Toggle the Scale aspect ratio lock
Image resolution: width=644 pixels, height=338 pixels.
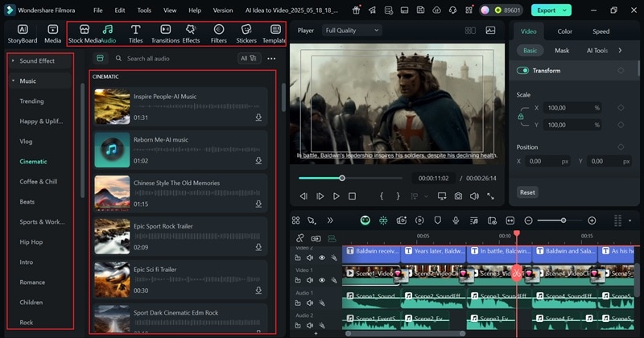click(520, 117)
